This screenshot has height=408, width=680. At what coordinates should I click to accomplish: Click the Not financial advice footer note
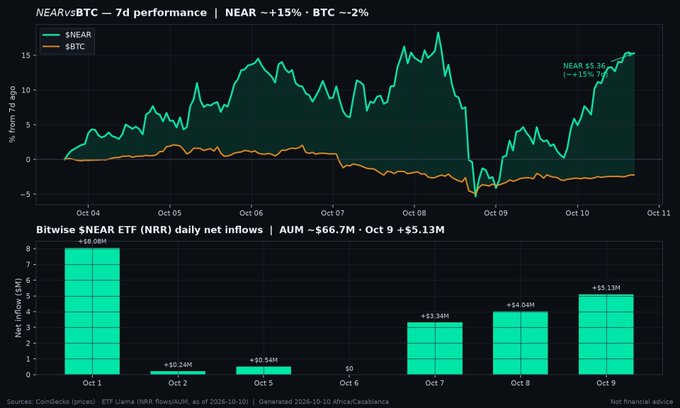(x=642, y=402)
